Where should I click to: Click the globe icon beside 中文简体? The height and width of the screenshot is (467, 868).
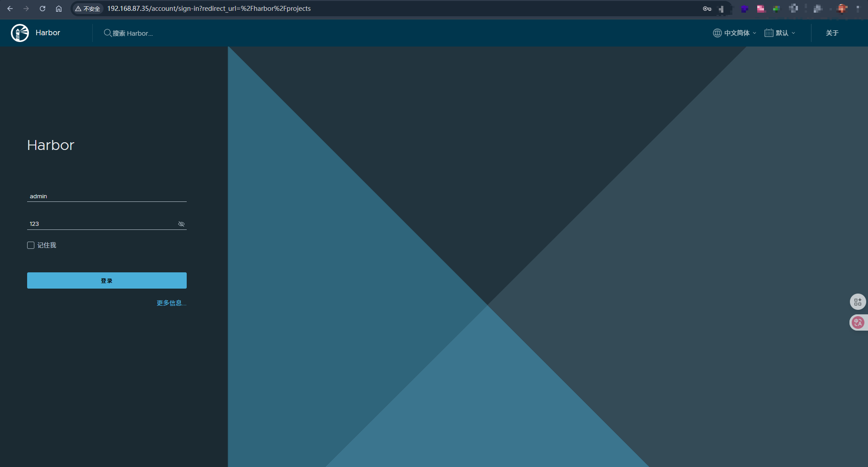pyautogui.click(x=717, y=33)
